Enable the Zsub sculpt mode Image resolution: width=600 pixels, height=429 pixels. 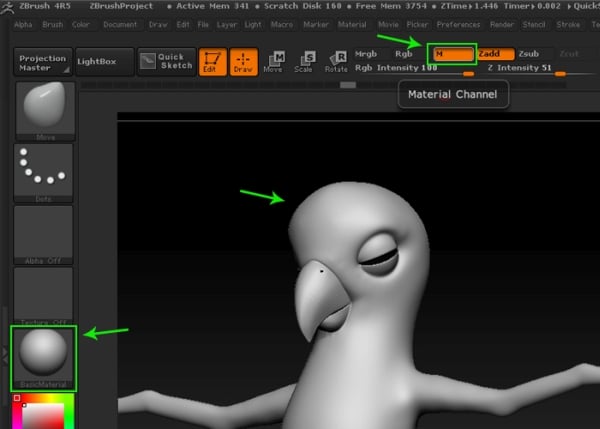[x=528, y=53]
